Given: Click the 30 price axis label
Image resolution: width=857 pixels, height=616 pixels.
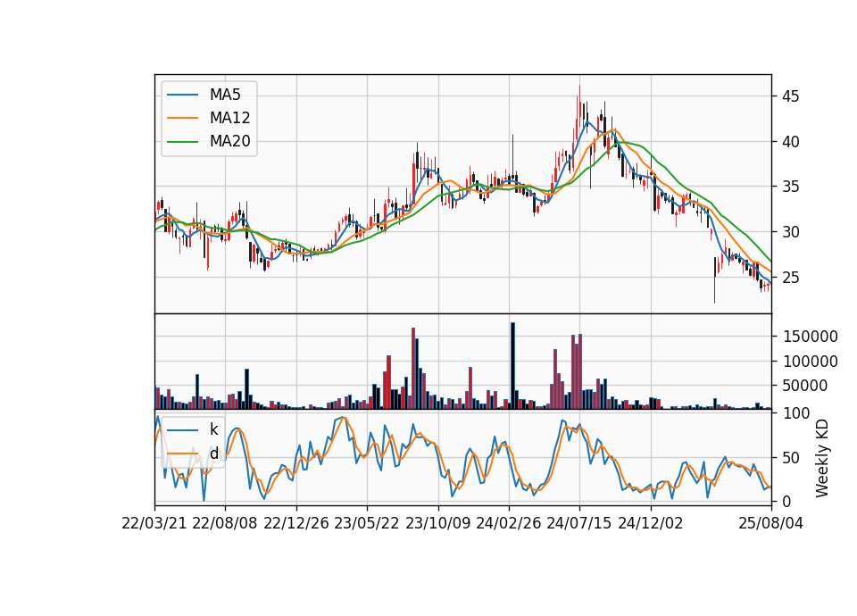Looking at the screenshot, I should click(x=790, y=232).
